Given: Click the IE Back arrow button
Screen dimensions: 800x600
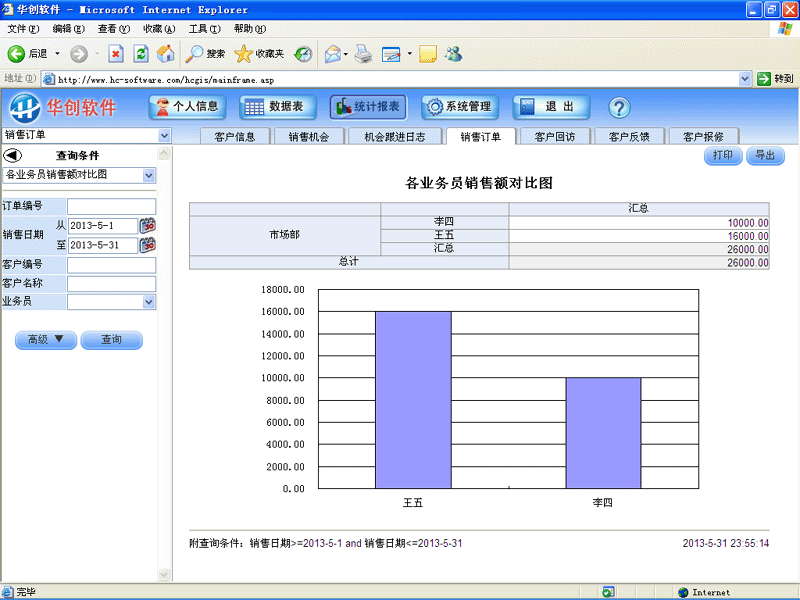Looking at the screenshot, I should click(16, 54).
